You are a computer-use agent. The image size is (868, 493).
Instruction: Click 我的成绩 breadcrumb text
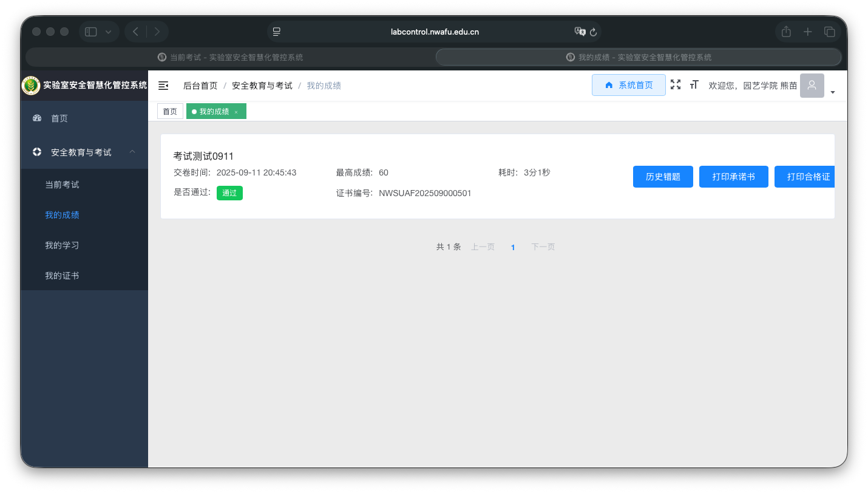(x=324, y=86)
